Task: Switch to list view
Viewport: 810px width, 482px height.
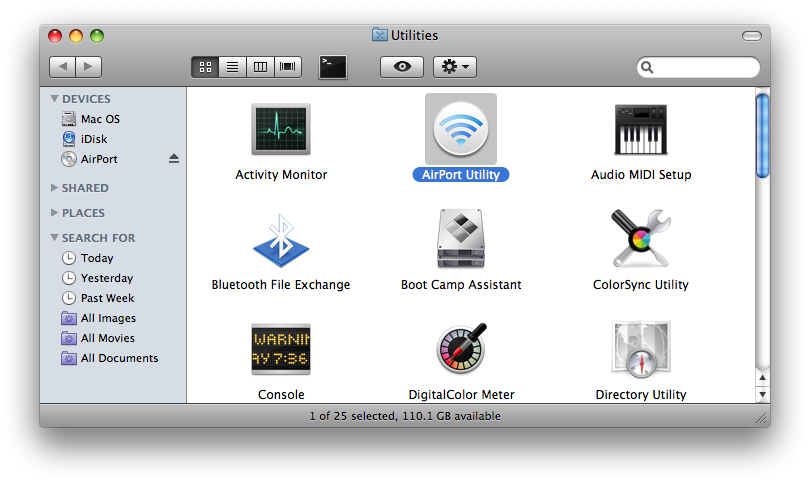Action: (x=232, y=67)
